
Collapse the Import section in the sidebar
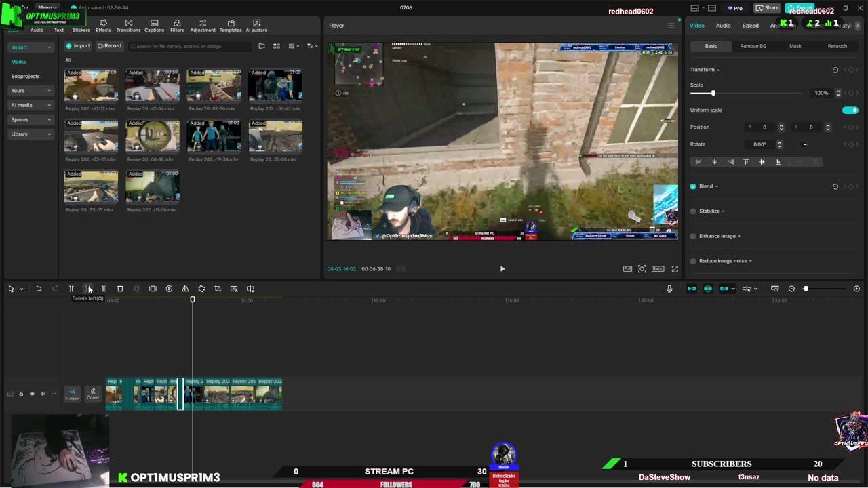pos(49,47)
